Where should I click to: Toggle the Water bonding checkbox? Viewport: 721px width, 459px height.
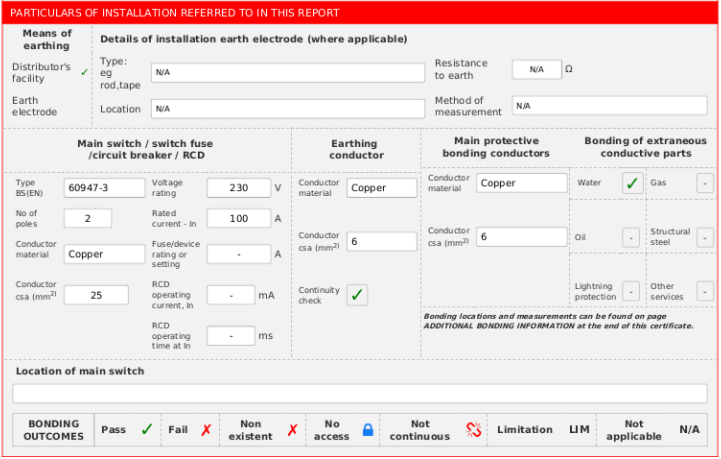(x=632, y=183)
